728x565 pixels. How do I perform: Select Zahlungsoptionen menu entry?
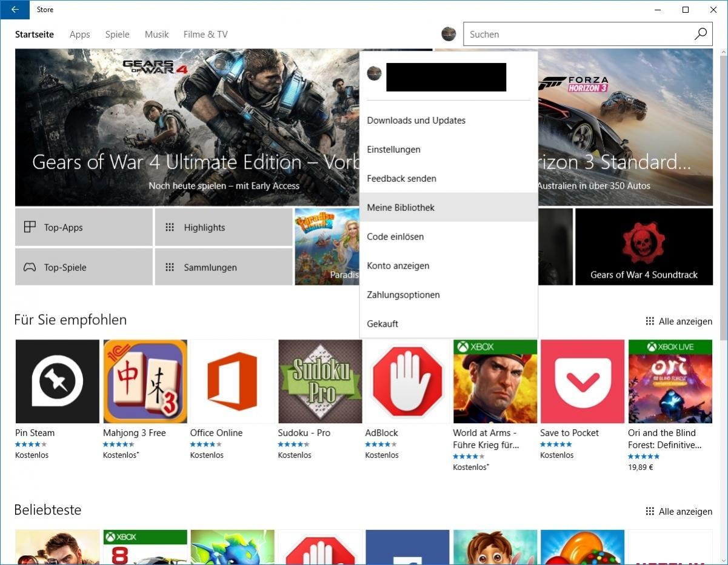click(x=449, y=295)
